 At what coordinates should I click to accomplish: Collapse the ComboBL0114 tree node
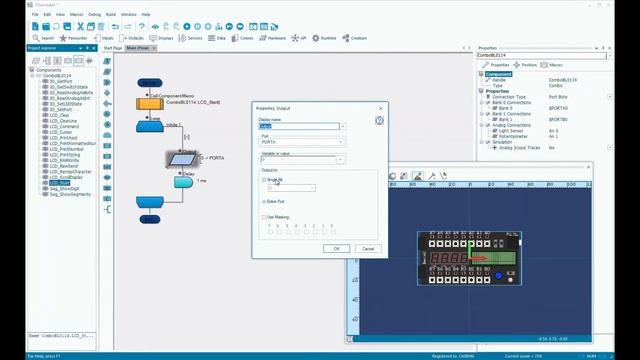[x=33, y=76]
